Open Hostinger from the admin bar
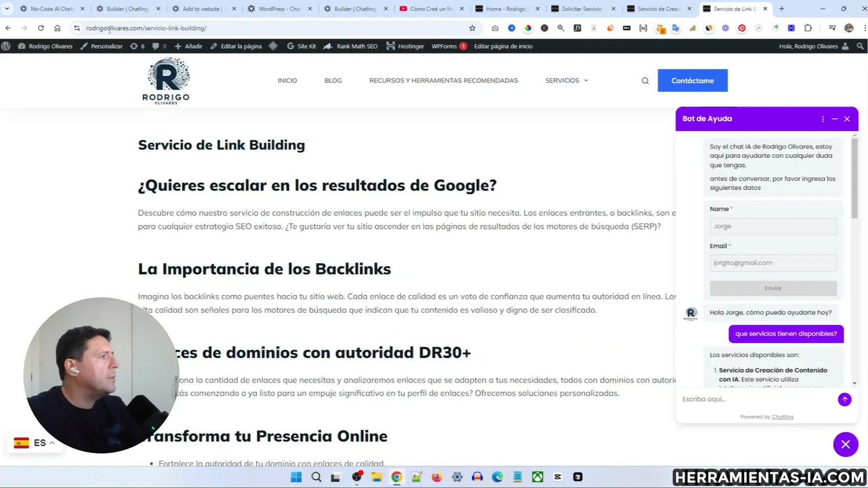Screen dimensions: 868x488 coord(405,46)
